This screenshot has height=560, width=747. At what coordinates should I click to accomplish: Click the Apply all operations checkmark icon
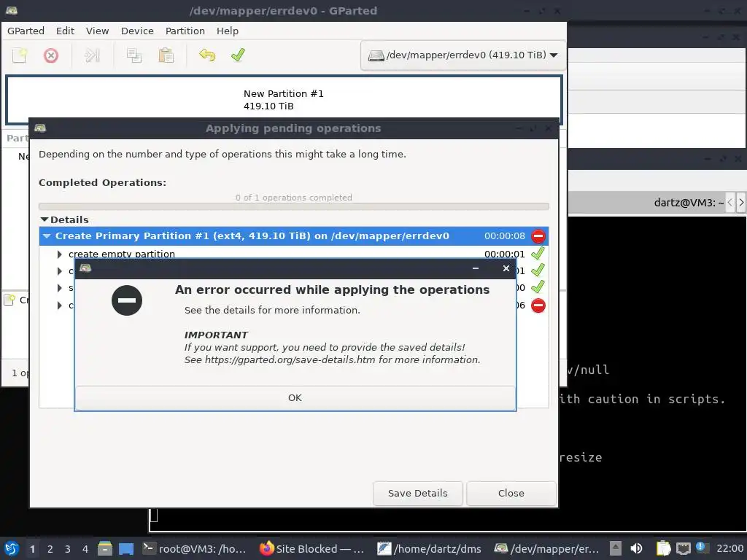239,55
